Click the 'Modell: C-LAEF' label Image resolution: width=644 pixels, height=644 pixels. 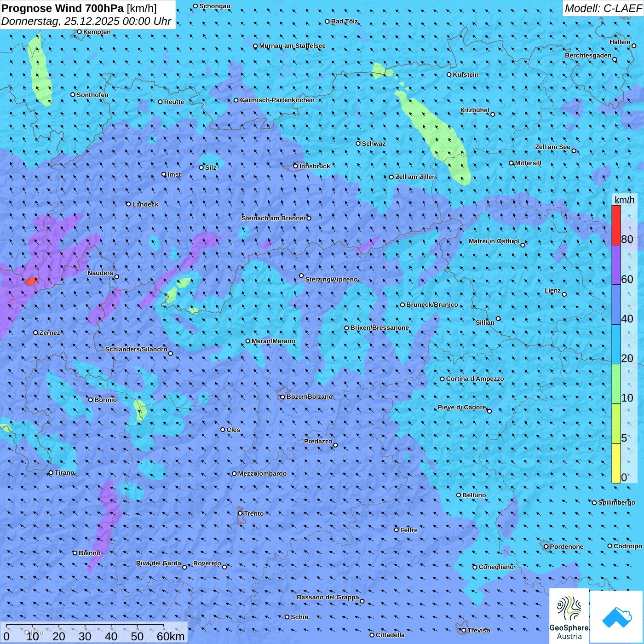point(603,8)
